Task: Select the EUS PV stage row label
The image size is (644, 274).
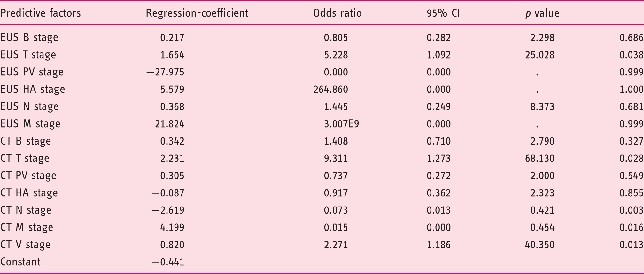Action: (x=32, y=72)
